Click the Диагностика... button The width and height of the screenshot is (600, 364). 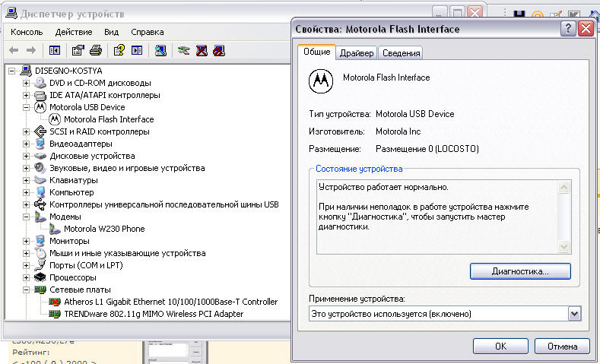point(520,271)
